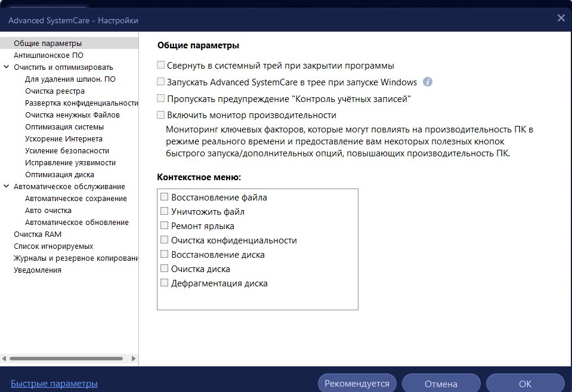572x392 pixels.
Task: Click the left arrow of sidebar horizontal scrollbar
Action: click(x=4, y=359)
